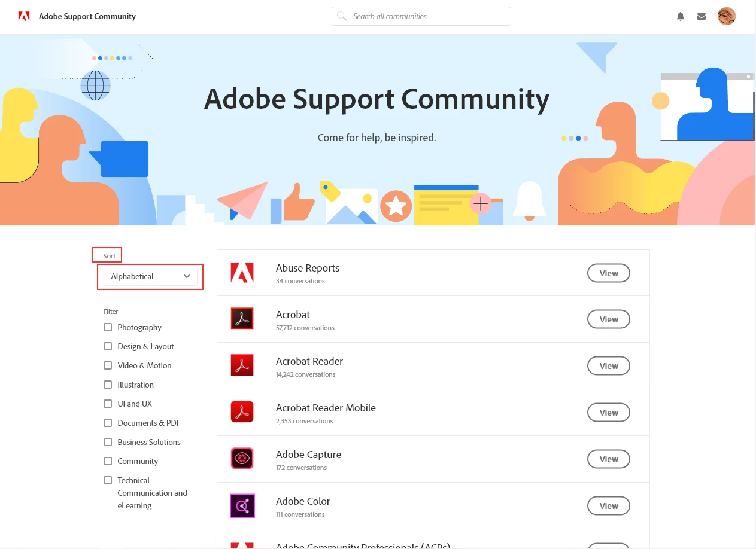Check the Design & Layout filter
Image resolution: width=756 pixels, height=549 pixels.
(x=108, y=346)
